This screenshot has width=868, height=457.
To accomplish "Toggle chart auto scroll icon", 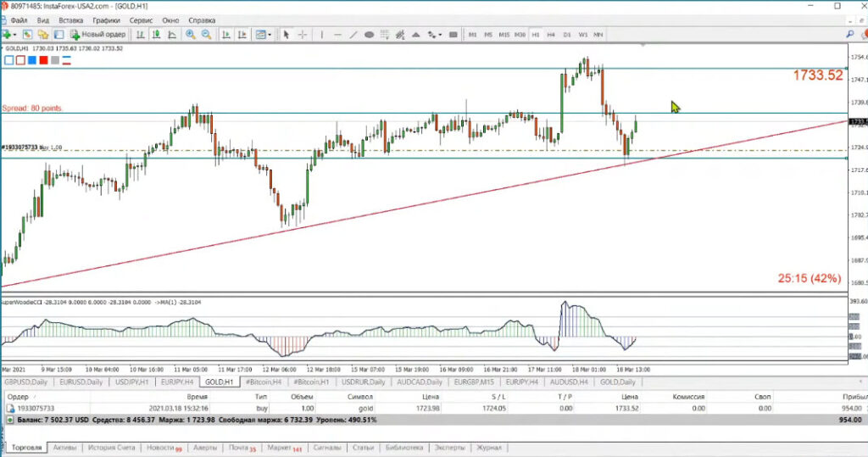I will tap(225, 35).
